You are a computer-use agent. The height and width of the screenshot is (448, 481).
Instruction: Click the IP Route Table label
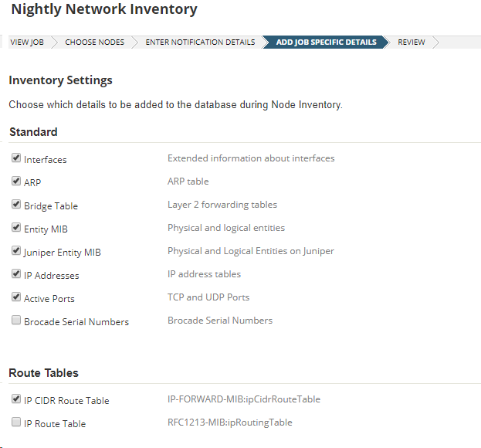pyautogui.click(x=55, y=424)
